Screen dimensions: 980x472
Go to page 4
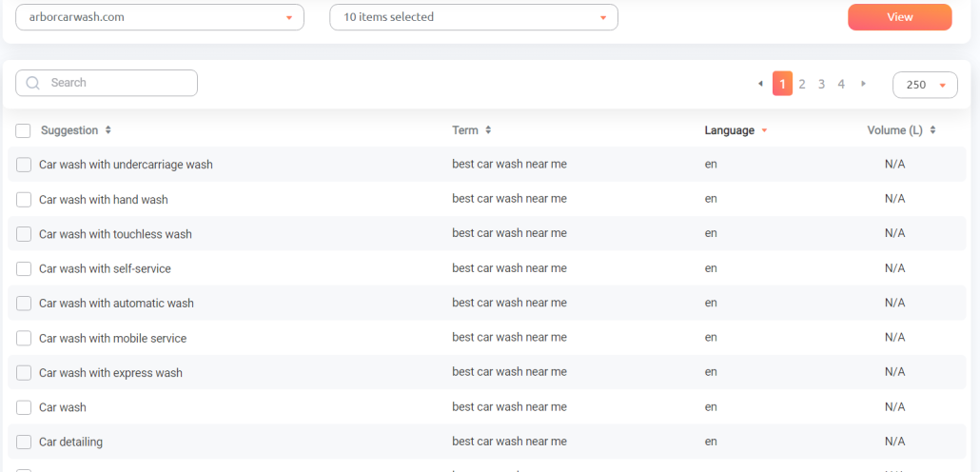pos(841,84)
